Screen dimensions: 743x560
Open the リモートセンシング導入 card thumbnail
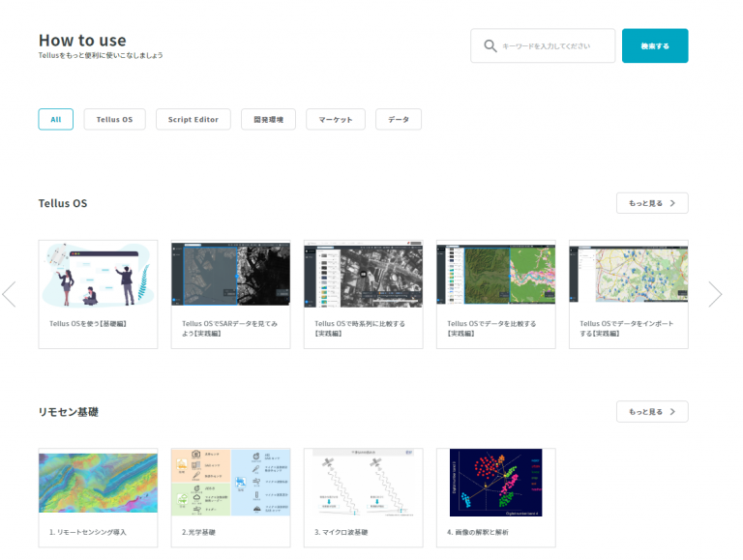(98, 483)
